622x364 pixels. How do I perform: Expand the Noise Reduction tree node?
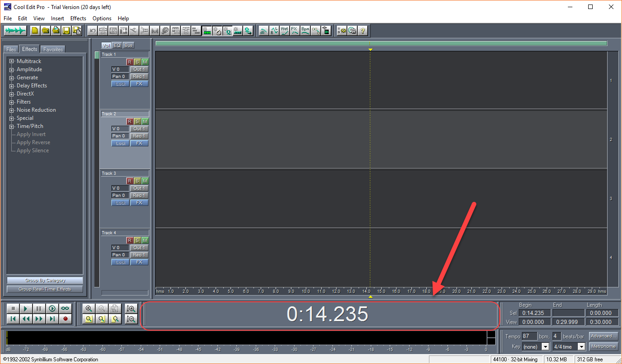coord(12,110)
